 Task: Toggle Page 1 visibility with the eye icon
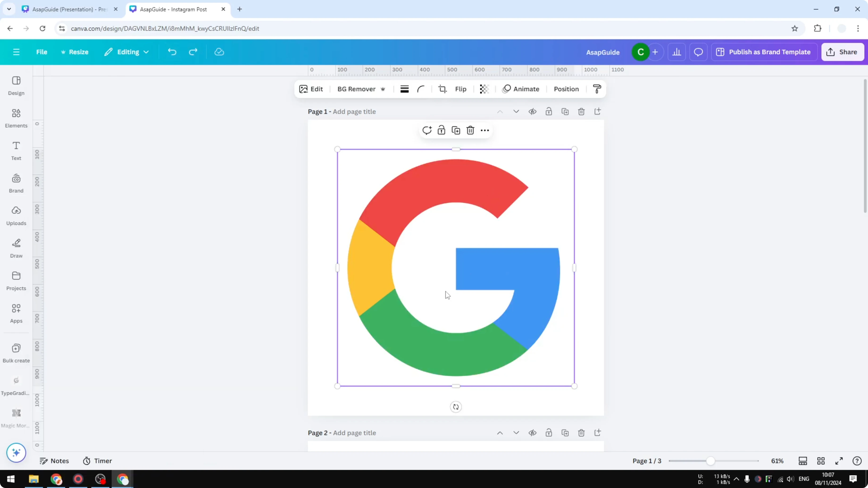click(532, 112)
